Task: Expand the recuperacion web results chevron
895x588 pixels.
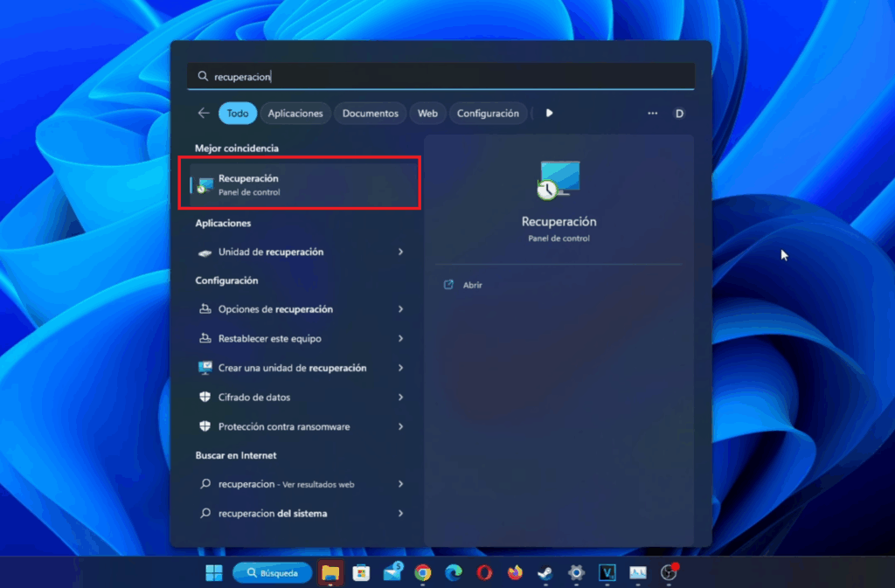Action: (400, 484)
